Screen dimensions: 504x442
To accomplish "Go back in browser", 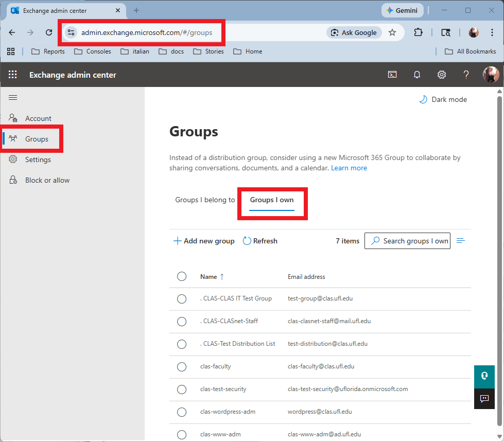I will pos(12,32).
